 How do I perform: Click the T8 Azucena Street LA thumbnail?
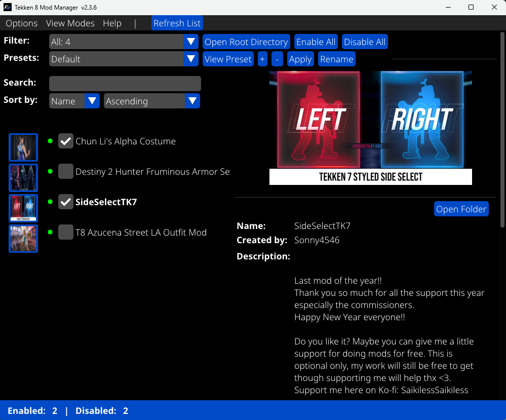(23, 239)
